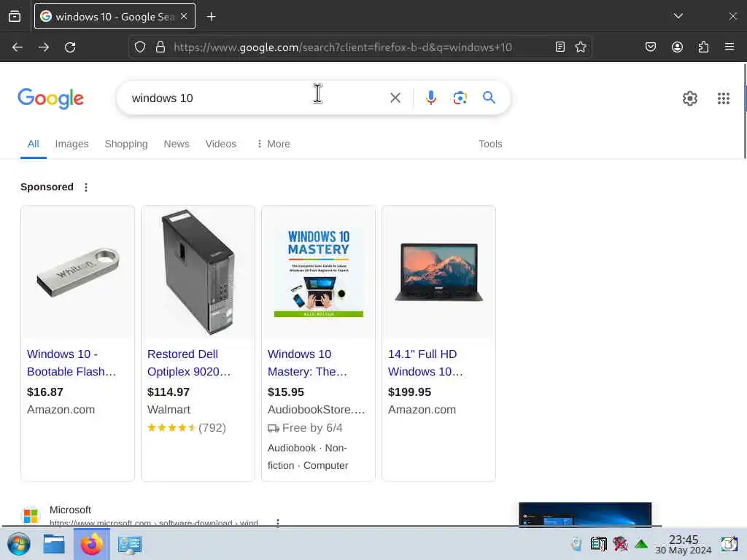This screenshot has width=747, height=560.
Task: Click AudiobookStore seller name
Action: click(317, 410)
